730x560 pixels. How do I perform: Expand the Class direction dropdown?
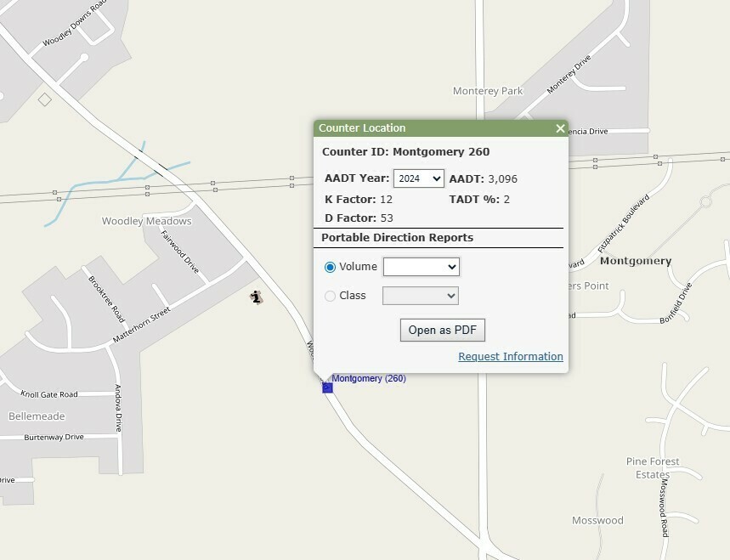(x=421, y=296)
